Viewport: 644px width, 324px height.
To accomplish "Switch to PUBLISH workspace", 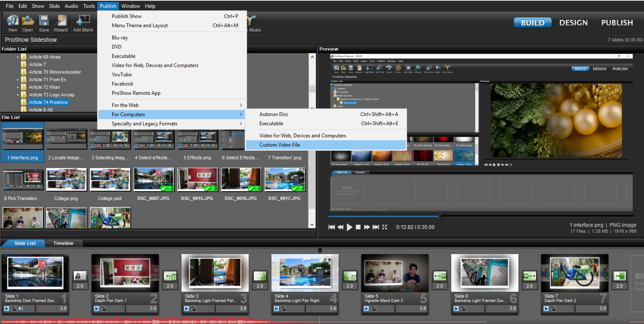I will [x=617, y=22].
